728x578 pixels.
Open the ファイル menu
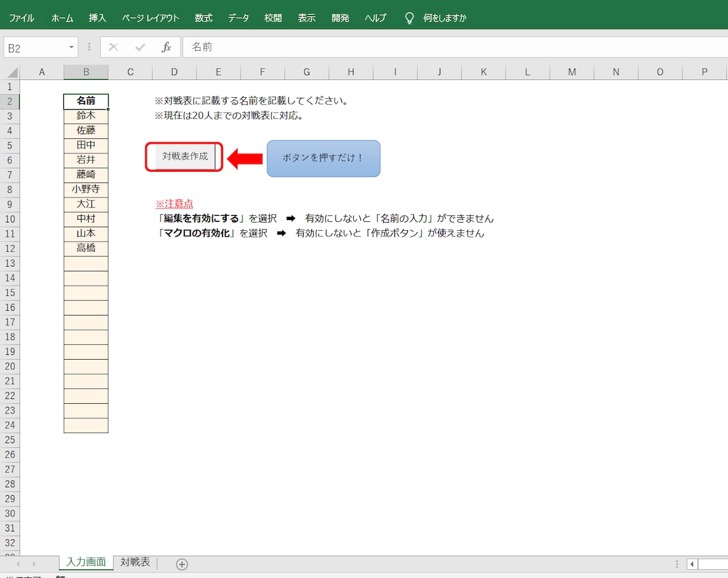click(21, 18)
